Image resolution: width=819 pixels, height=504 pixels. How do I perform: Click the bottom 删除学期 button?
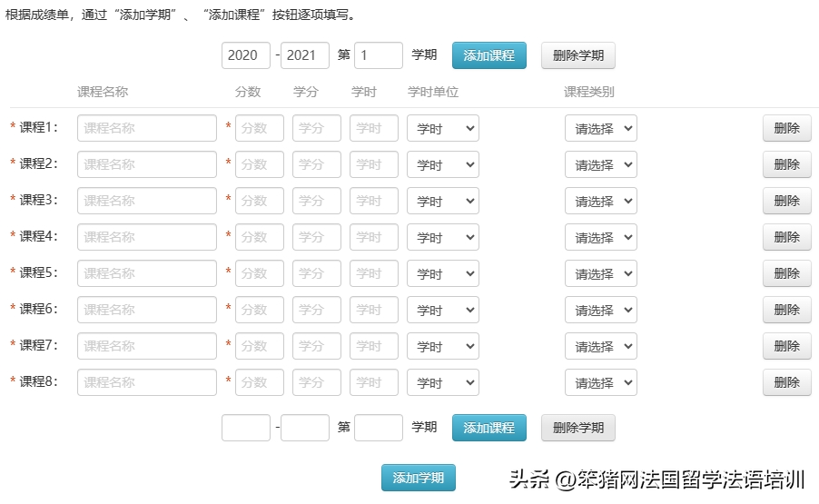tap(577, 428)
